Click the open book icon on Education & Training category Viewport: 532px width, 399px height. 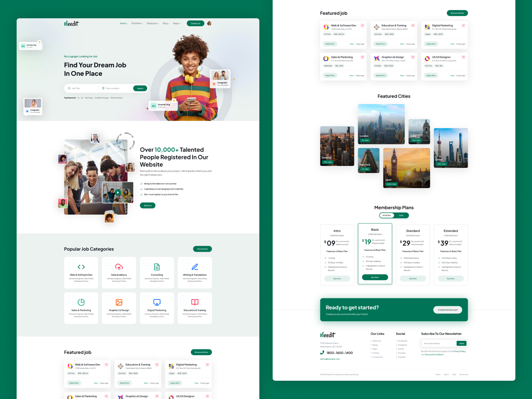pos(195,302)
